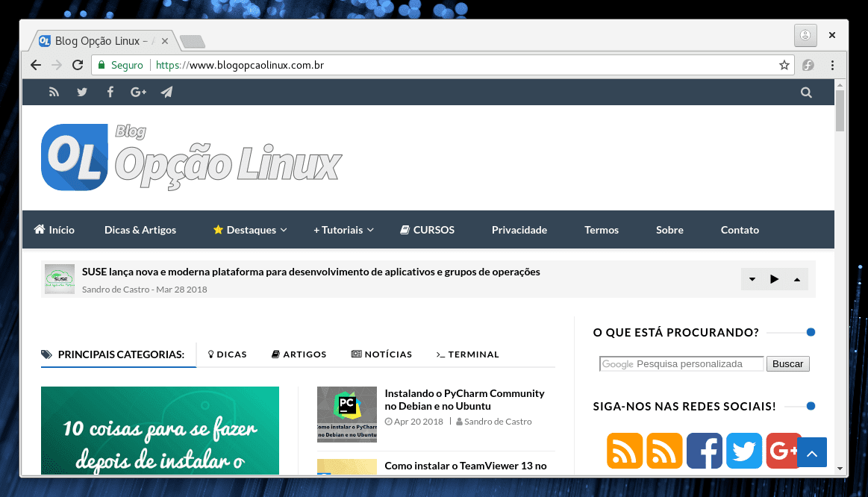Click the browser forward arrow
868x497 pixels.
[x=57, y=65]
